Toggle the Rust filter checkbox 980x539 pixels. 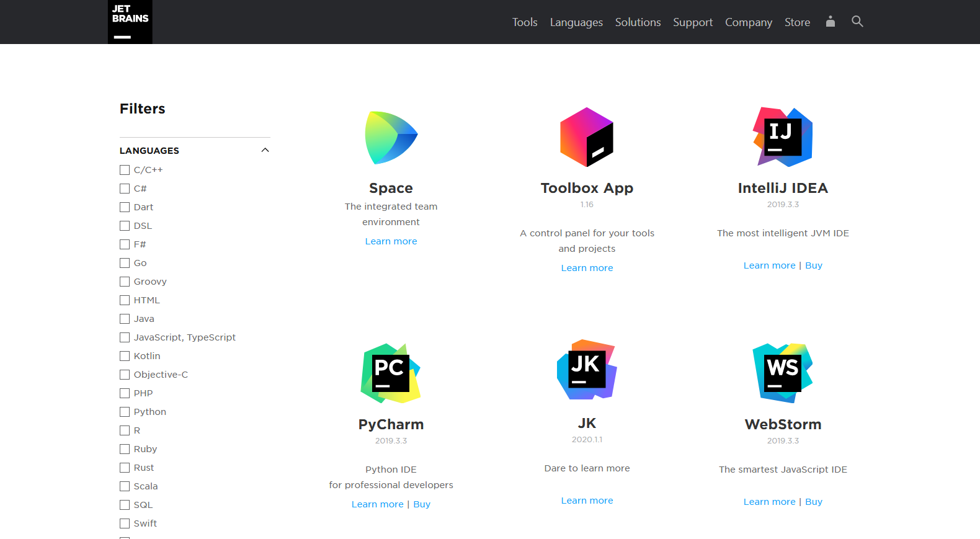coord(125,468)
